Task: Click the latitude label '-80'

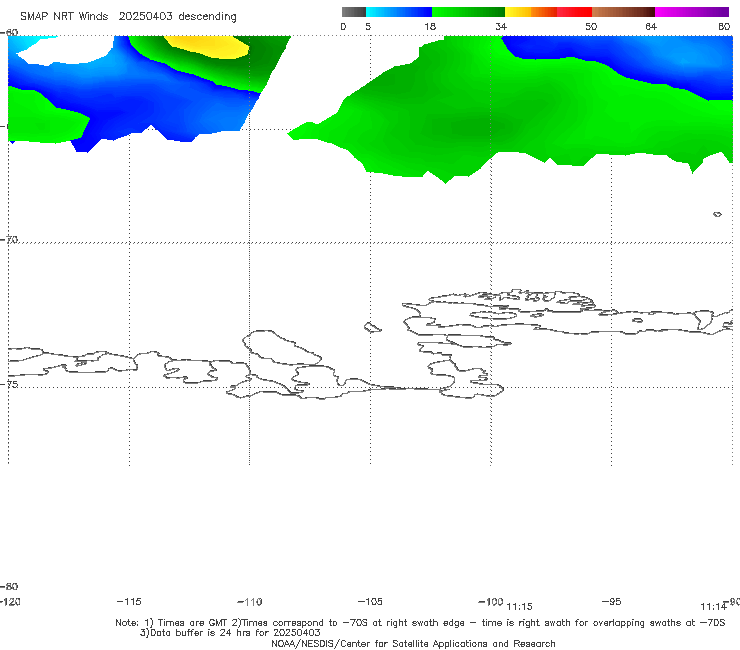Action: pyautogui.click(x=9, y=586)
